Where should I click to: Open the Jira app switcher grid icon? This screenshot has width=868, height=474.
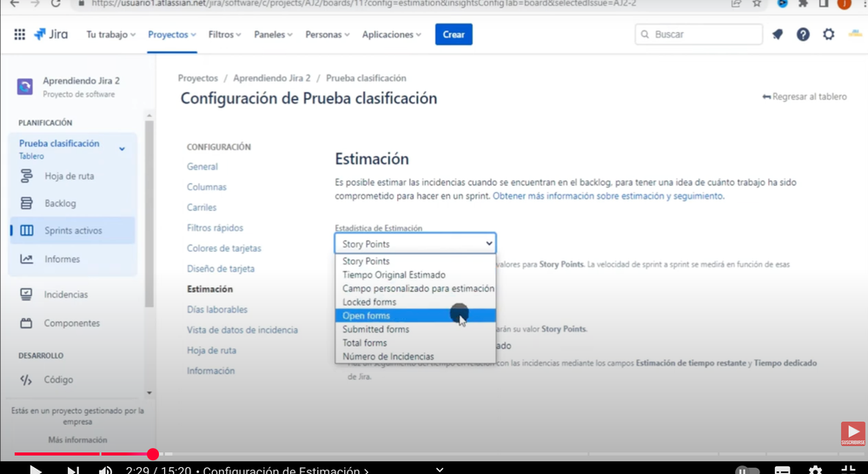pos(19,35)
